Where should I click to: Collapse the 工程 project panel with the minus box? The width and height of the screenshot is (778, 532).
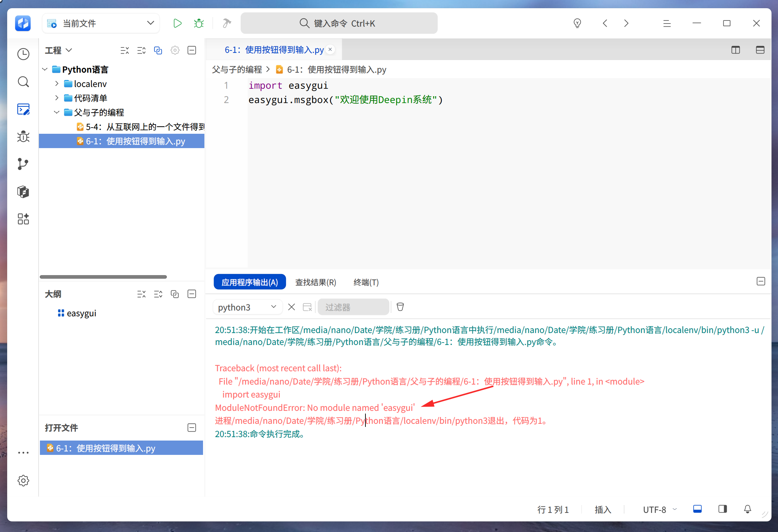pos(192,50)
